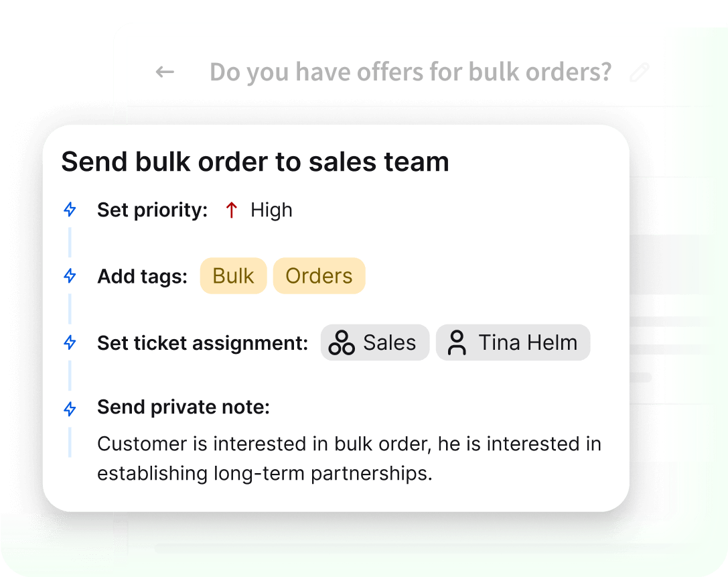Click Add tags label to modify tags

coord(142,275)
